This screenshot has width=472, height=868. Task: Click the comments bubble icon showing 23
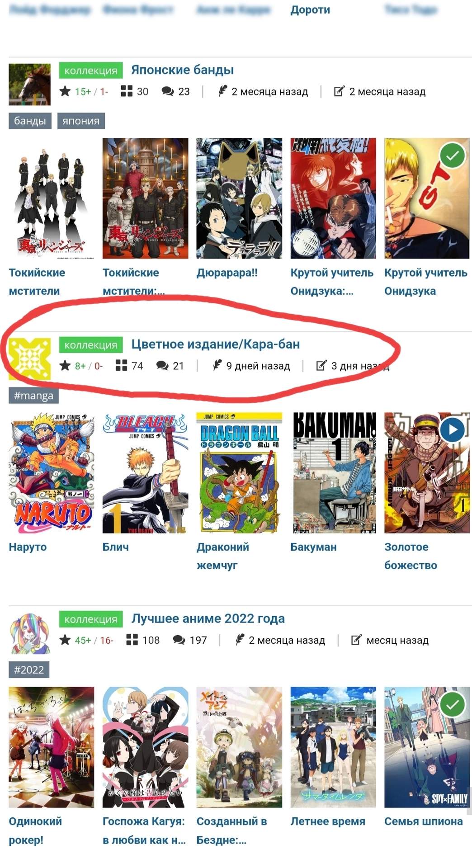click(168, 91)
